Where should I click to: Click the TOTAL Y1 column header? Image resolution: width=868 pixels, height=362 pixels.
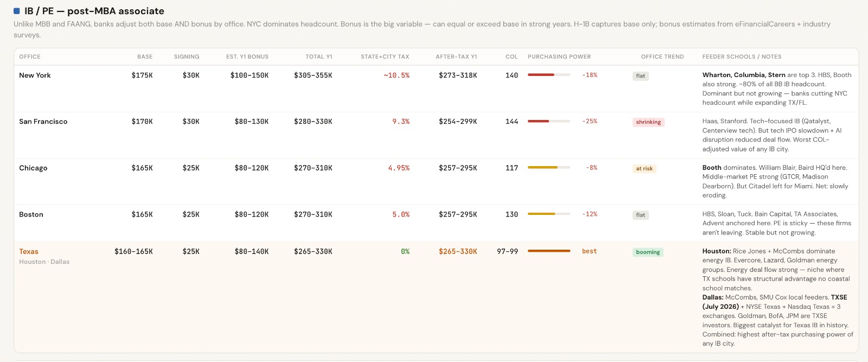318,56
